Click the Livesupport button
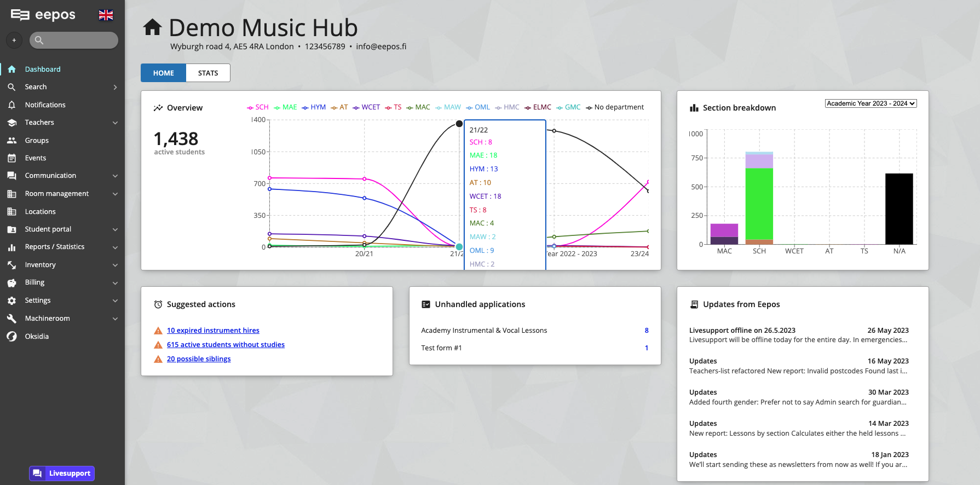The height and width of the screenshot is (485, 980). 62,474
